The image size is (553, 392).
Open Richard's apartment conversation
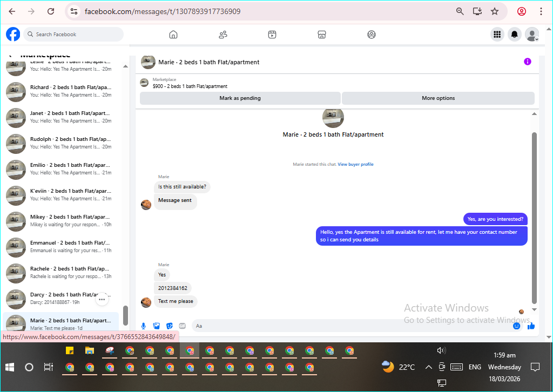pyautogui.click(x=60, y=92)
